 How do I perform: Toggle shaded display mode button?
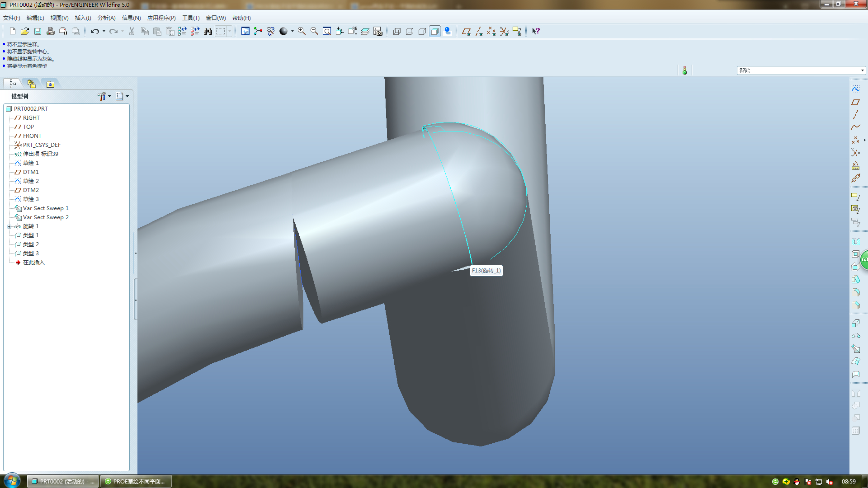(434, 31)
